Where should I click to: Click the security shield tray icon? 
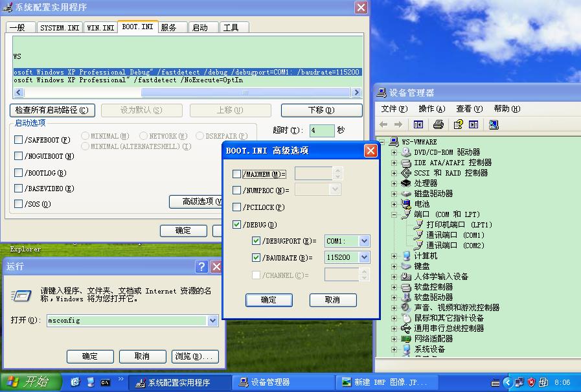coord(531,382)
